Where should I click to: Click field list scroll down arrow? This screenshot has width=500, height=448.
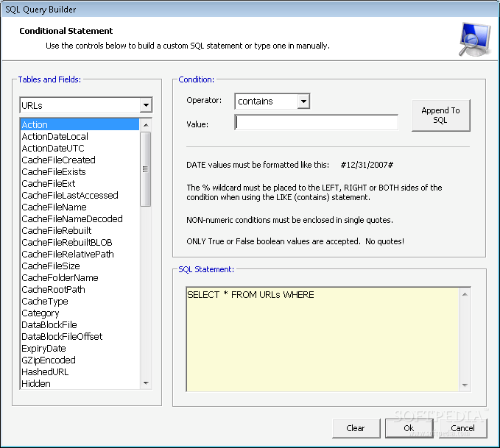point(146,383)
